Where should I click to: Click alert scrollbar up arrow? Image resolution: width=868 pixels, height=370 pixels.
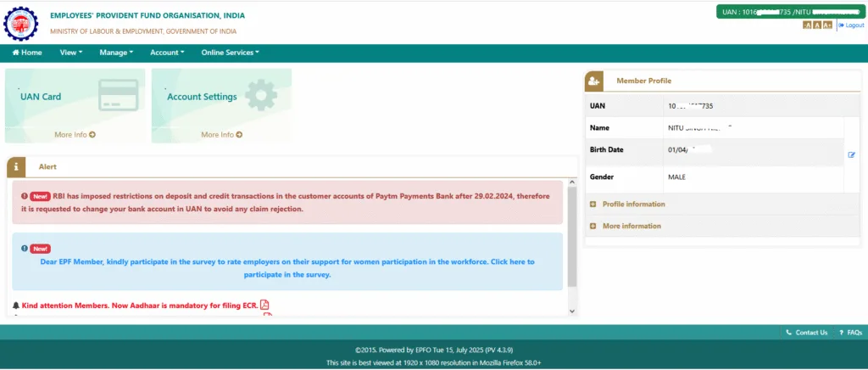click(572, 182)
